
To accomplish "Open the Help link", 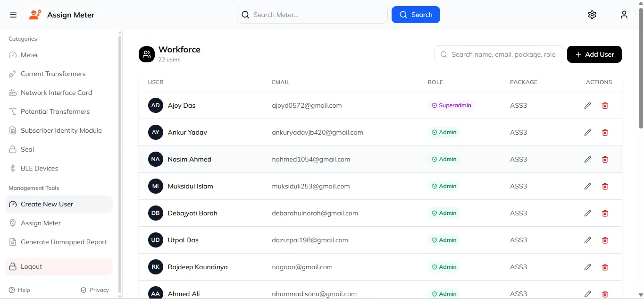I will pyautogui.click(x=19, y=290).
